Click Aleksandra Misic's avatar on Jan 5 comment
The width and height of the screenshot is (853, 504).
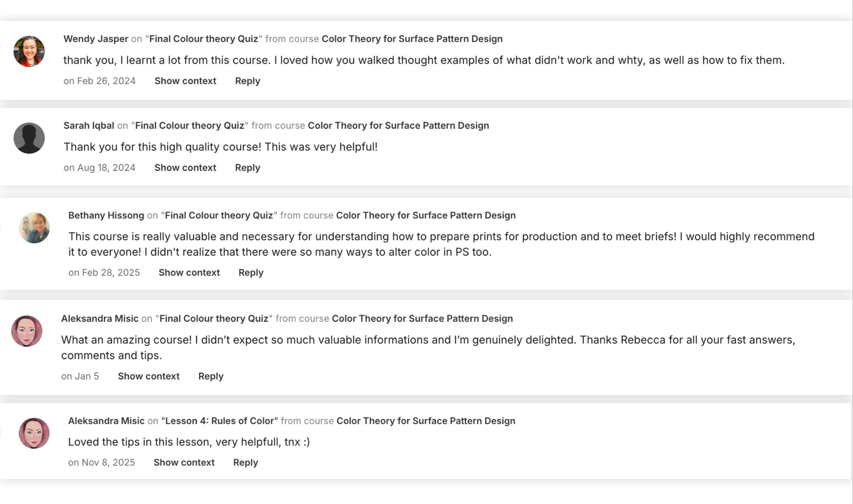pos(27,331)
